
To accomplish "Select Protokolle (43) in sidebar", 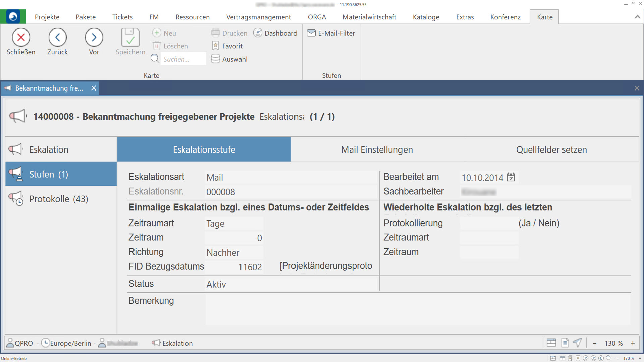I will 59,199.
